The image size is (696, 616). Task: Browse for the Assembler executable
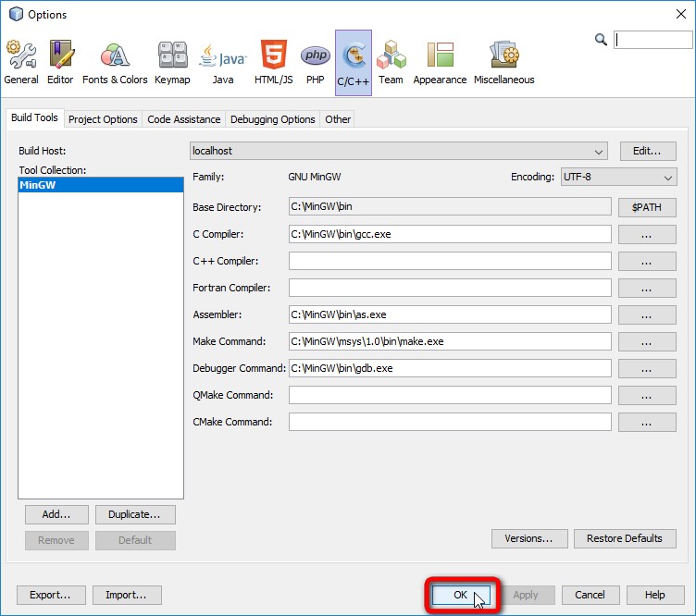click(647, 314)
